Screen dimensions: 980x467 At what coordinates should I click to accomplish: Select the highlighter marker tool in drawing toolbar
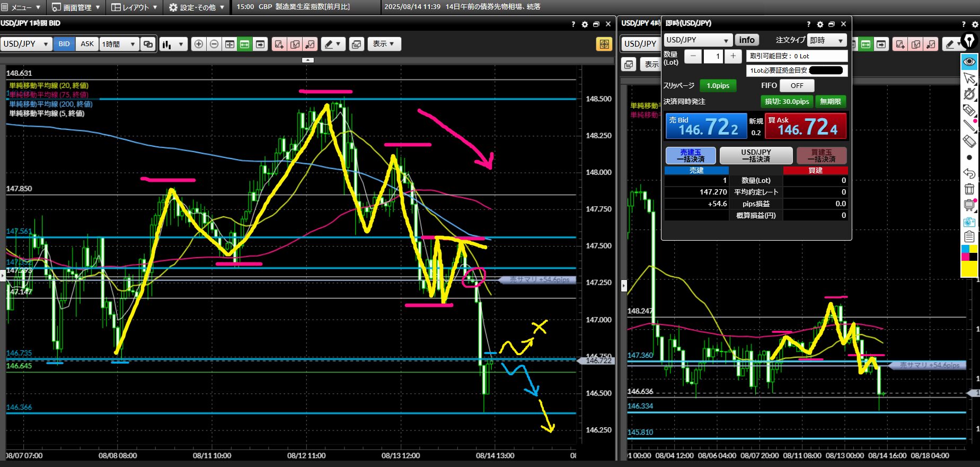pos(969,110)
